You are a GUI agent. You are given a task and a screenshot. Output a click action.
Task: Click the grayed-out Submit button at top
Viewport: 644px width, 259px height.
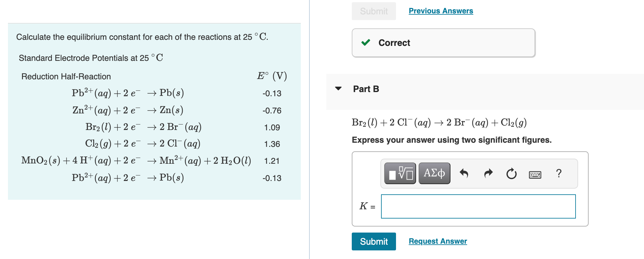pos(373,11)
